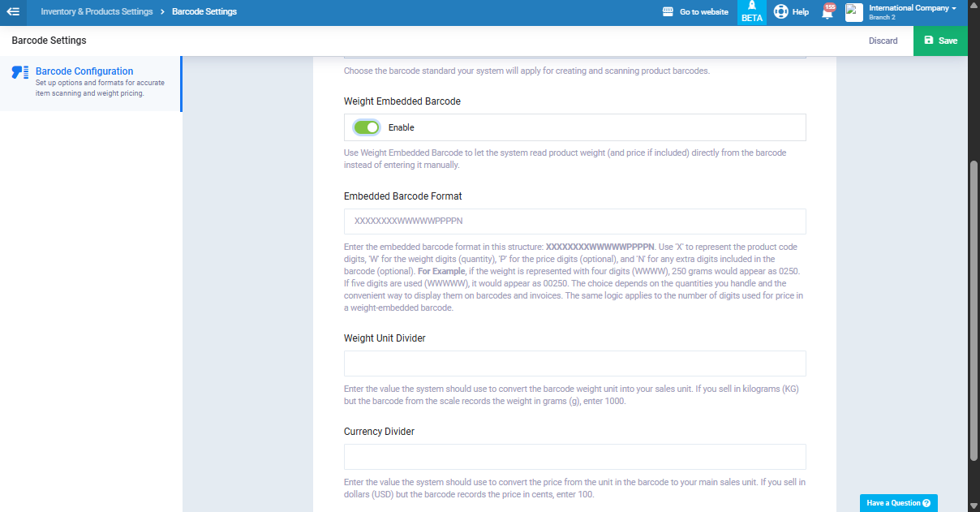Viewport: 980px width, 512px height.
Task: Click the storefront icon beside Go to website
Action: tap(668, 12)
